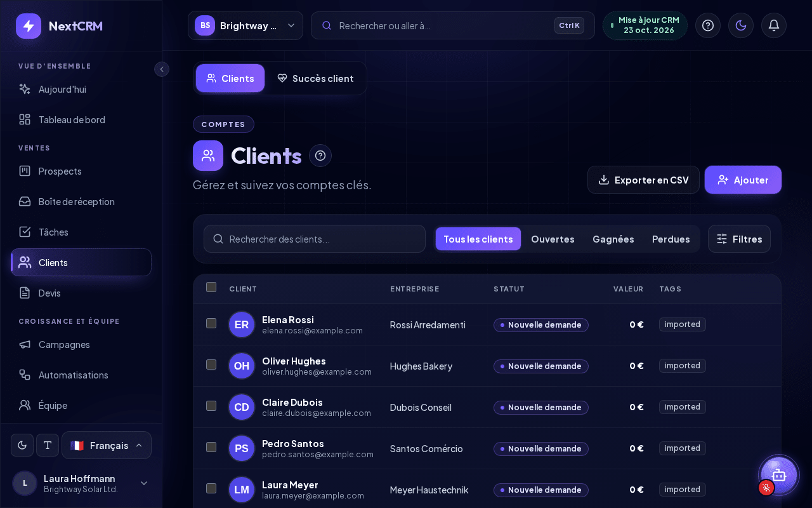Click the global Rechercher ou aller à search

point(453,25)
